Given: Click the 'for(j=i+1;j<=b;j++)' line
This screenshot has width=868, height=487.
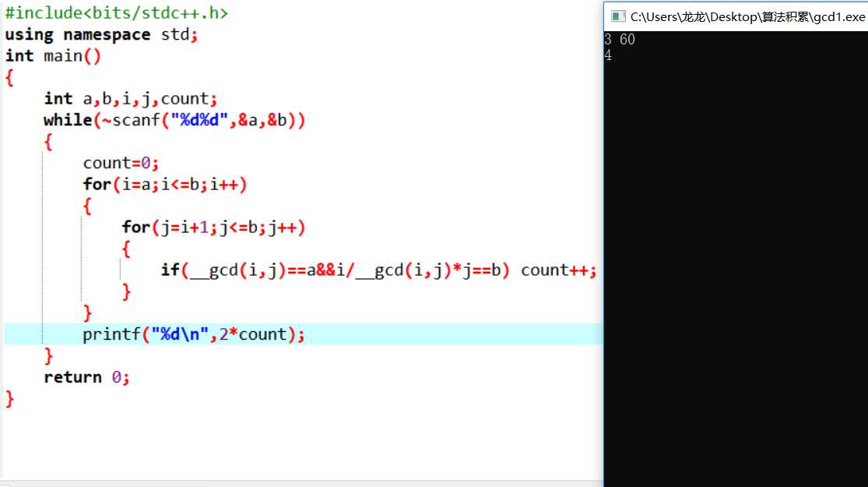Looking at the screenshot, I should [x=213, y=228].
